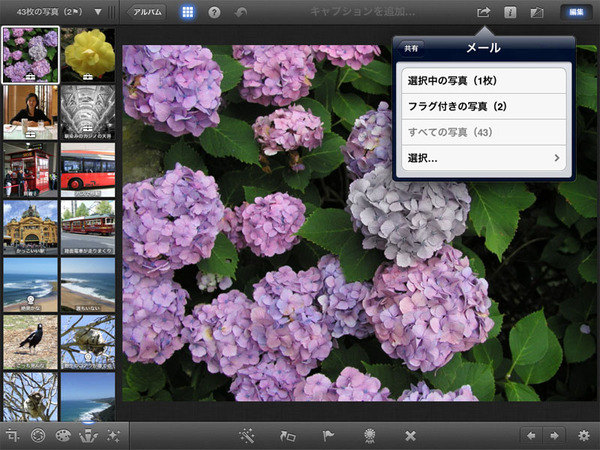Select the yellow flower thumbnail
The image size is (600, 450).
pyautogui.click(x=88, y=55)
